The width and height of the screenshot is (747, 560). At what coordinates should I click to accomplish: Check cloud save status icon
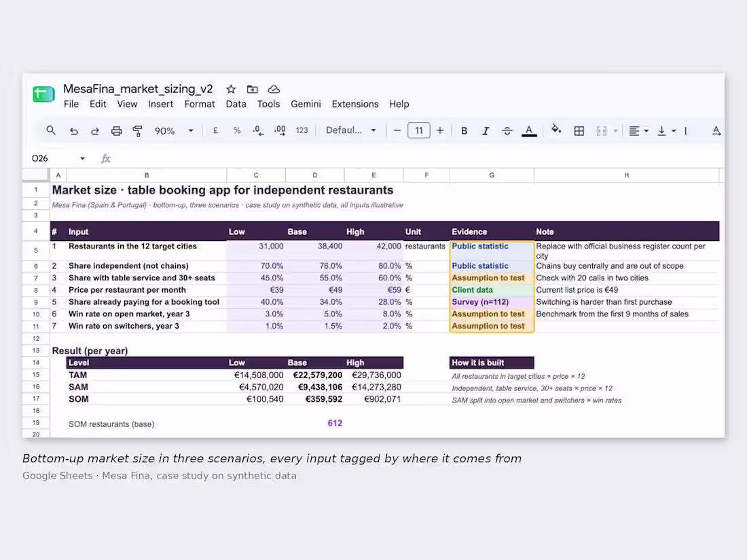pyautogui.click(x=274, y=89)
